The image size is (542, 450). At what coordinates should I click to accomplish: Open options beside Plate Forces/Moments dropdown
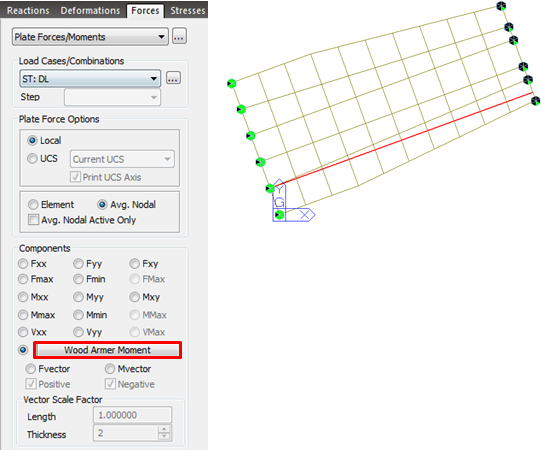point(179,36)
